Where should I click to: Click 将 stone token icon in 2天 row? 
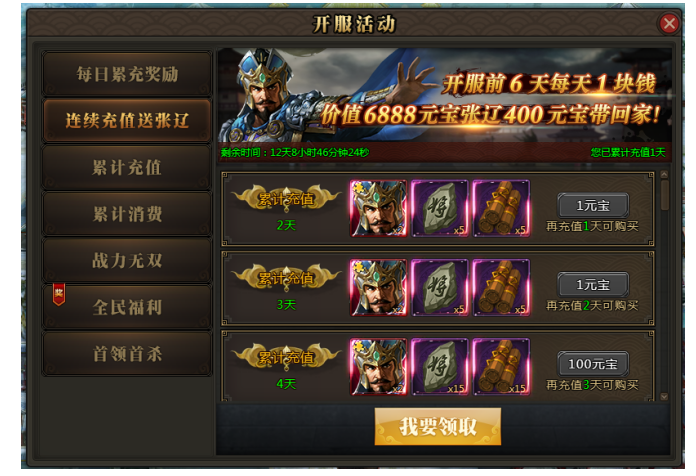[x=439, y=208]
